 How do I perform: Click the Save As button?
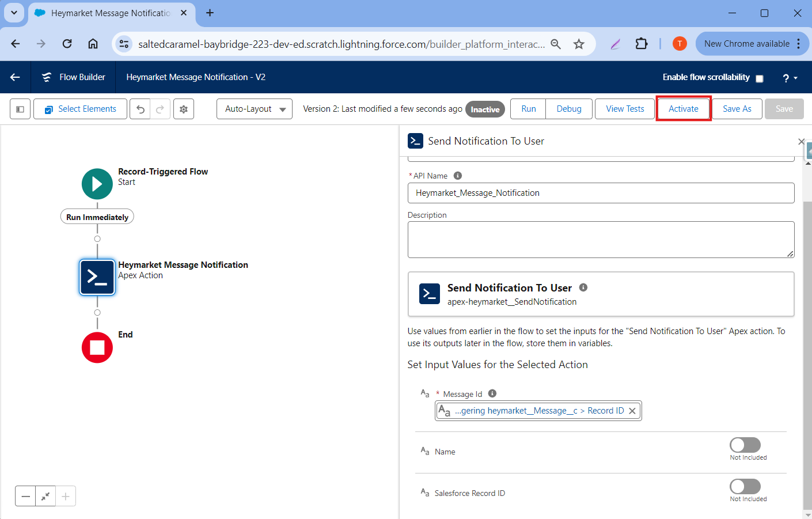tap(737, 109)
